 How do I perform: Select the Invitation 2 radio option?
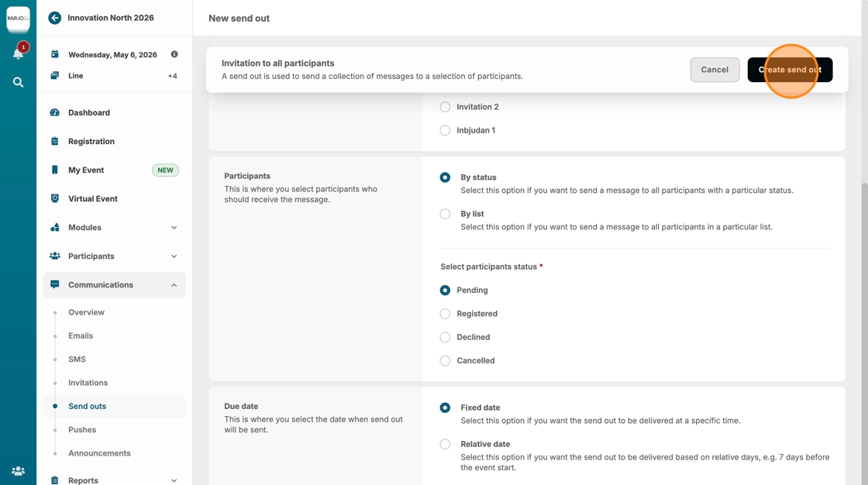pos(445,107)
